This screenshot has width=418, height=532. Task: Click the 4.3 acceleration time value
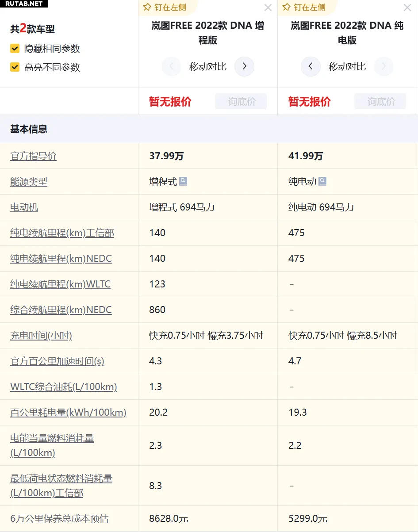[156, 361]
